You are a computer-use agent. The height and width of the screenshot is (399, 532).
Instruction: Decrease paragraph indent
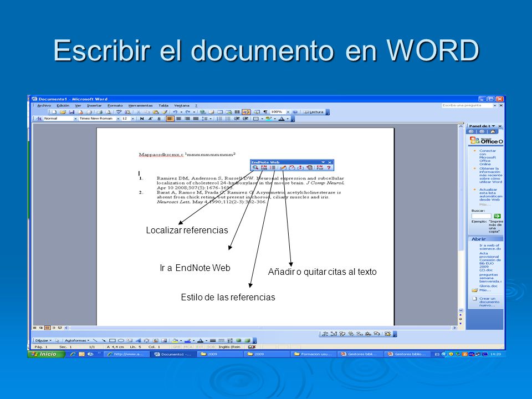237,119
